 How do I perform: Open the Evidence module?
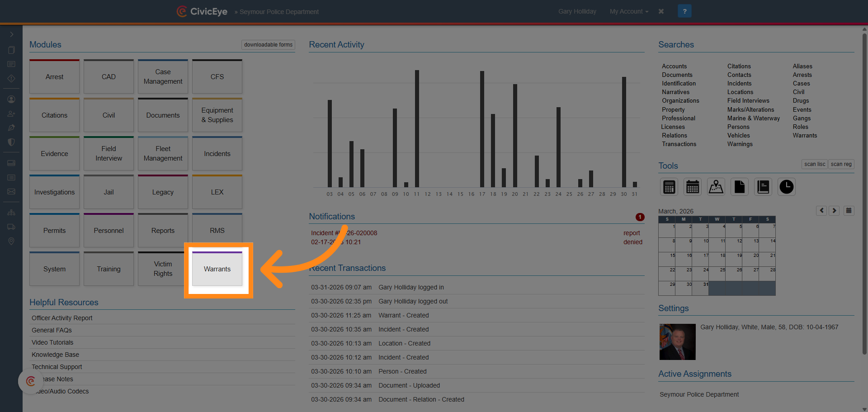pyautogui.click(x=55, y=153)
